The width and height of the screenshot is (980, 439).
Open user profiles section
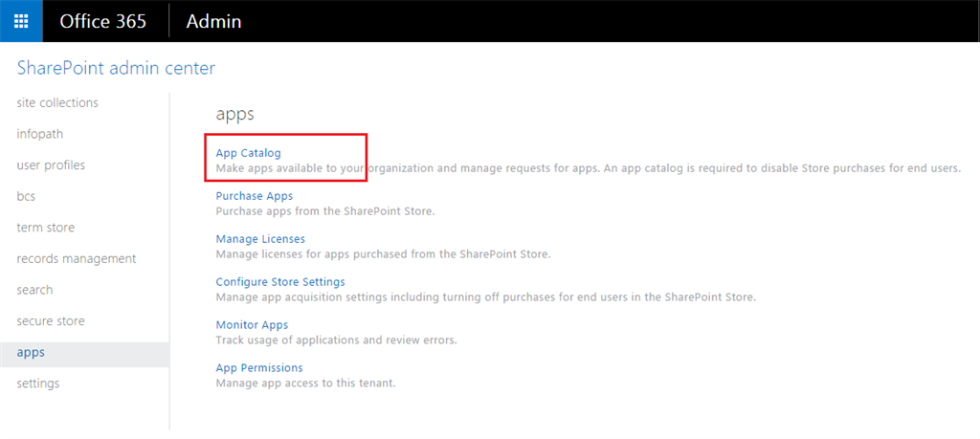51,165
